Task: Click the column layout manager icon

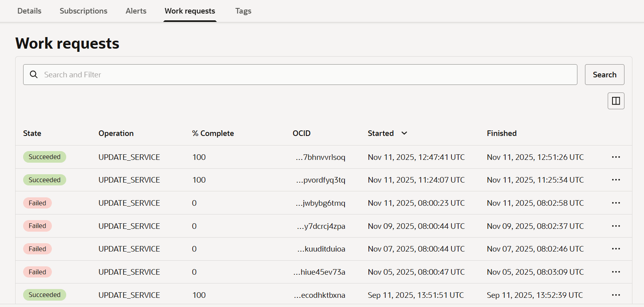Action: [616, 101]
